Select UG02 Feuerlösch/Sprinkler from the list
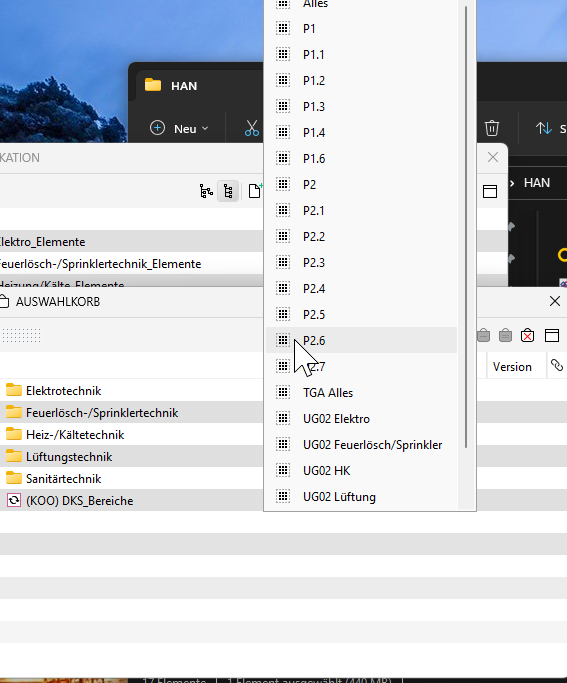Image resolution: width=567 pixels, height=683 pixels. click(361, 445)
